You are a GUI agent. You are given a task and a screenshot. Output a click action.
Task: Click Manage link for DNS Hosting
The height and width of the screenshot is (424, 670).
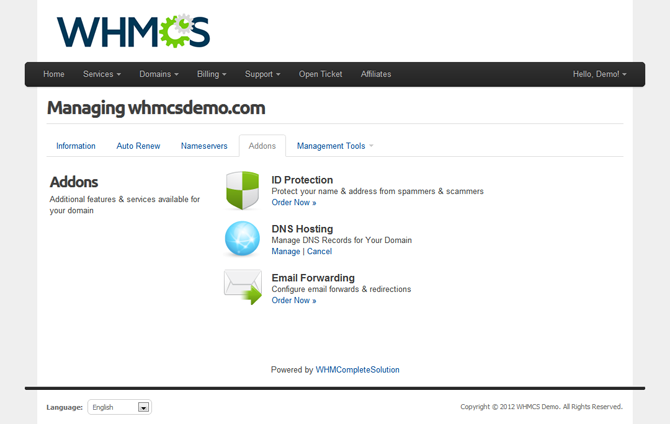coord(285,251)
